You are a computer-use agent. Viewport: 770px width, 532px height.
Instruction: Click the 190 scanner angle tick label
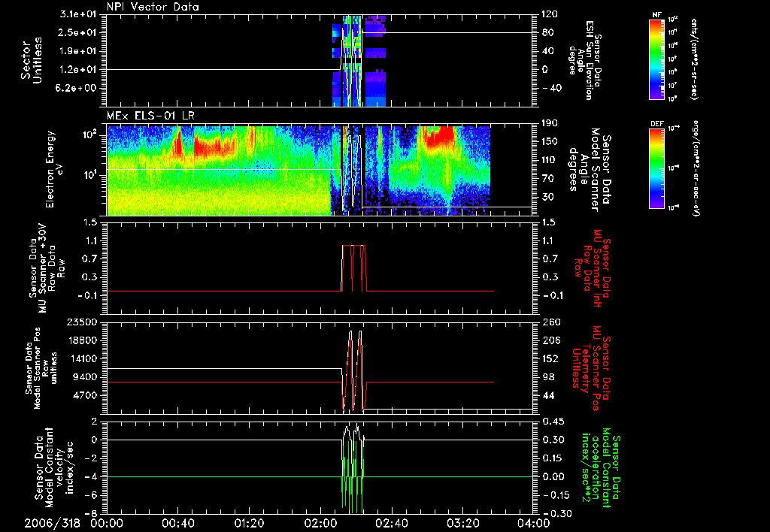click(551, 122)
